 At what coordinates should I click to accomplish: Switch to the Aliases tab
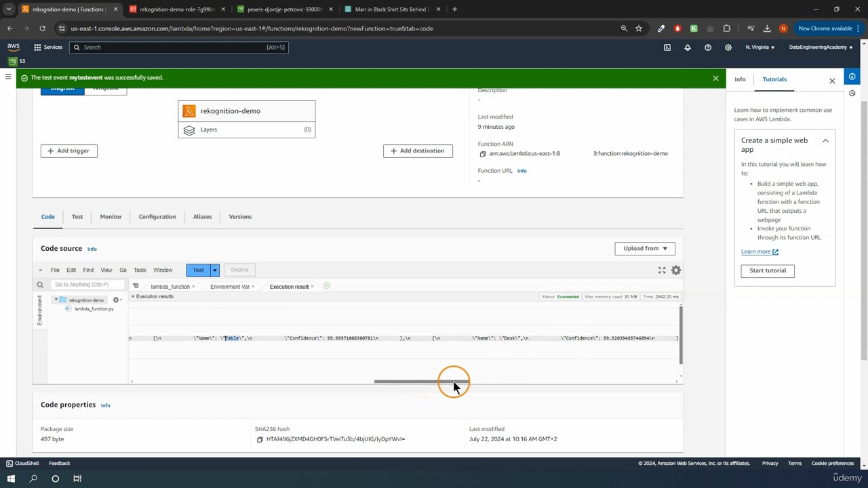click(202, 217)
